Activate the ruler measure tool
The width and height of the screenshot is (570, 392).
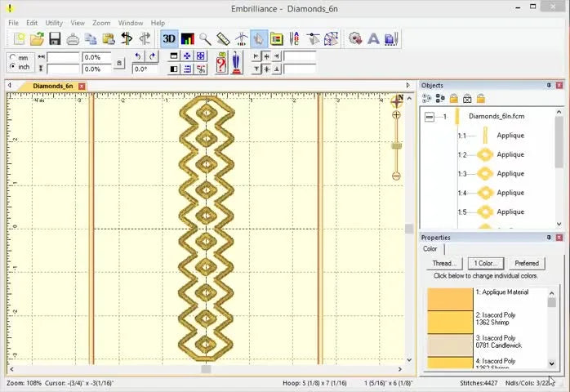223,38
